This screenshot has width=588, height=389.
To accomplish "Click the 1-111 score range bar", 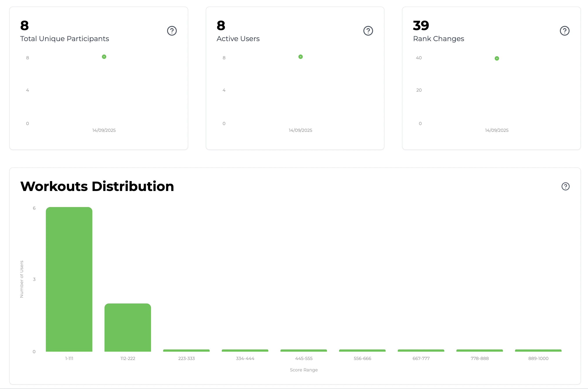I will point(69,279).
